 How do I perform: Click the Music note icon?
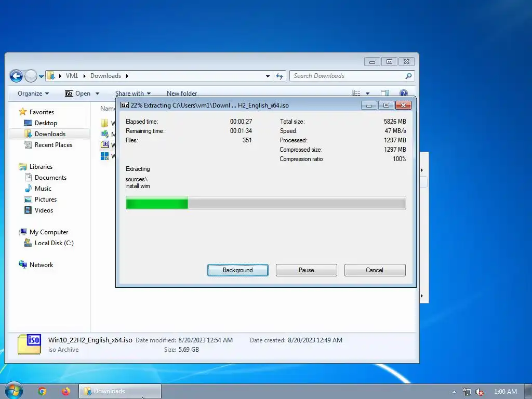[28, 188]
